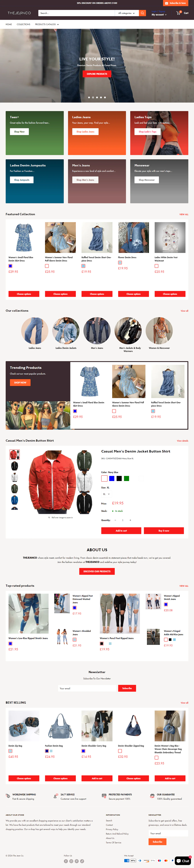Click the orange search magnifier button
Screen dimensions: 194x868
(x=142, y=13)
